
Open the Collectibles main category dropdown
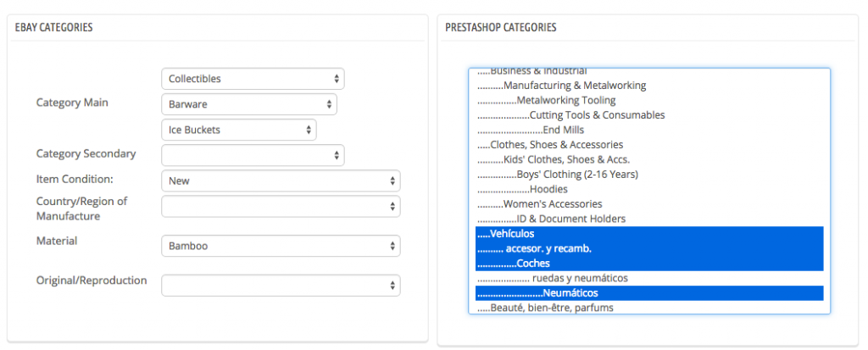[x=253, y=79]
